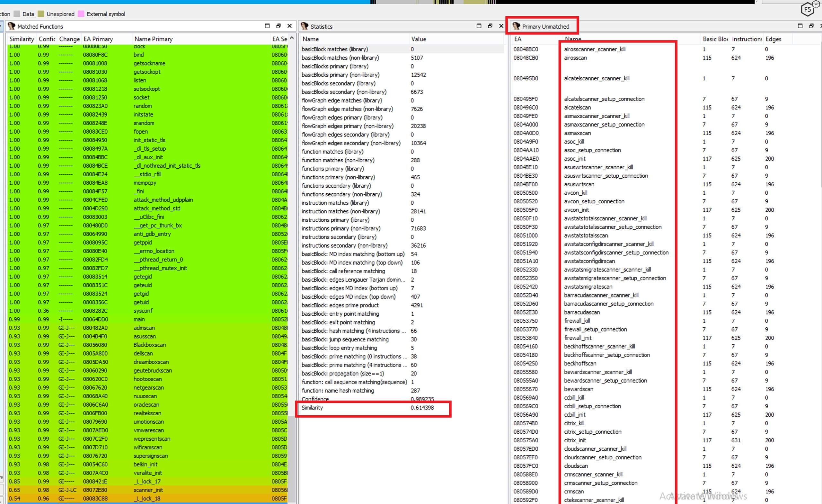Activate the Matched Functions tab title
This screenshot has width=822, height=504.
point(40,27)
